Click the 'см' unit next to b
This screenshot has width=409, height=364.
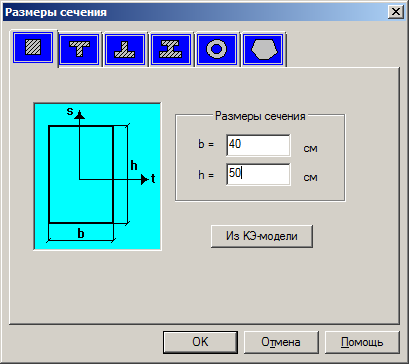click(x=310, y=148)
